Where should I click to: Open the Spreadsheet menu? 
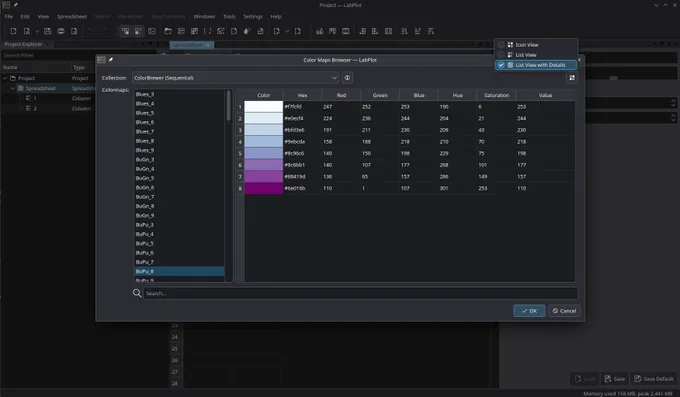point(72,16)
